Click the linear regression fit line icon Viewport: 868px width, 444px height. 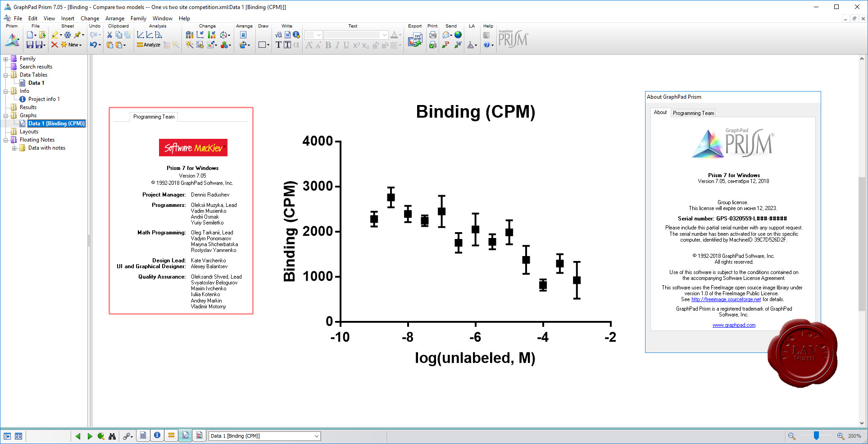point(141,35)
